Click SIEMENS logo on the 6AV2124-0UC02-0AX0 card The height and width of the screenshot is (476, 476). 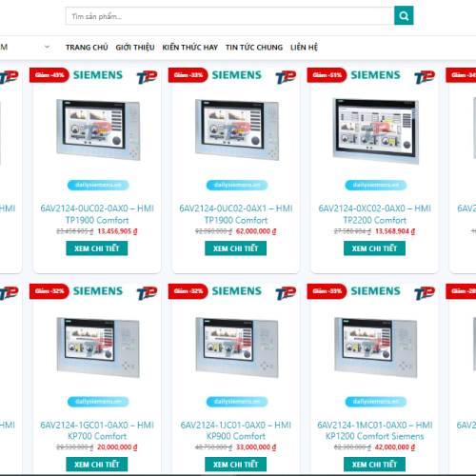98,75
